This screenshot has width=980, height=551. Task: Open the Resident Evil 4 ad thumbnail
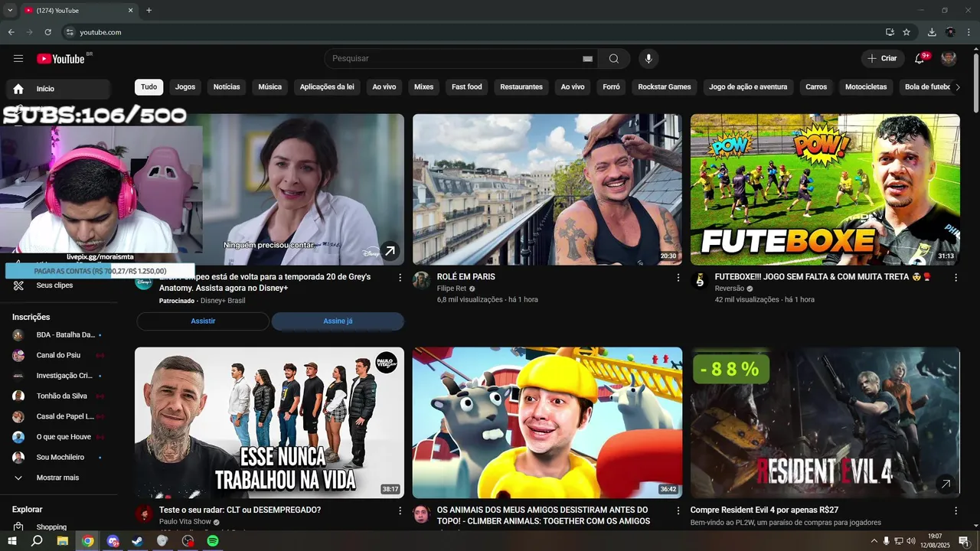(825, 423)
